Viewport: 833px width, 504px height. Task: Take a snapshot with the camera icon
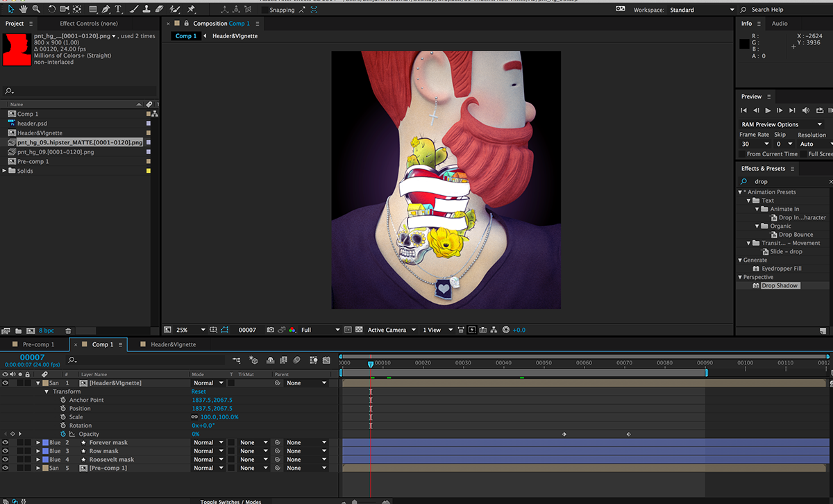pos(271,330)
